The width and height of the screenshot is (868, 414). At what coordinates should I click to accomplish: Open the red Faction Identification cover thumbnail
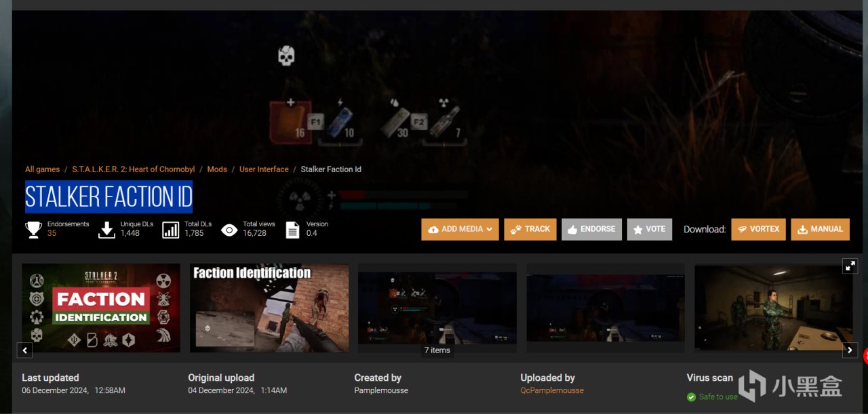101,308
